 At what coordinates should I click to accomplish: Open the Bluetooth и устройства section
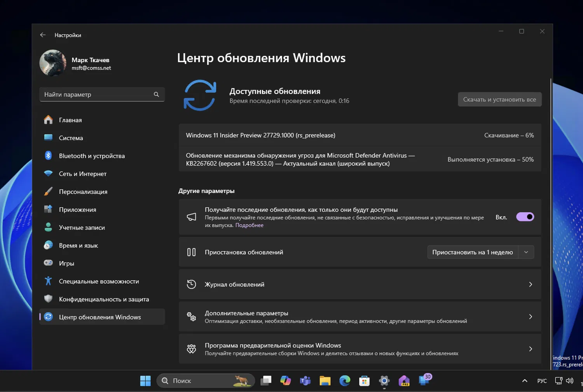click(x=92, y=155)
